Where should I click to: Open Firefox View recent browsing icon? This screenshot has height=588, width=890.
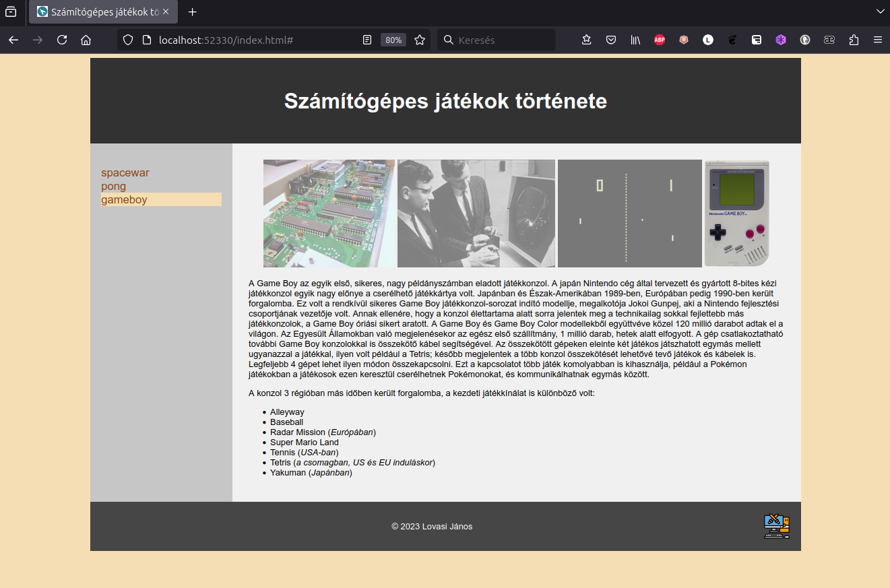click(x=11, y=11)
